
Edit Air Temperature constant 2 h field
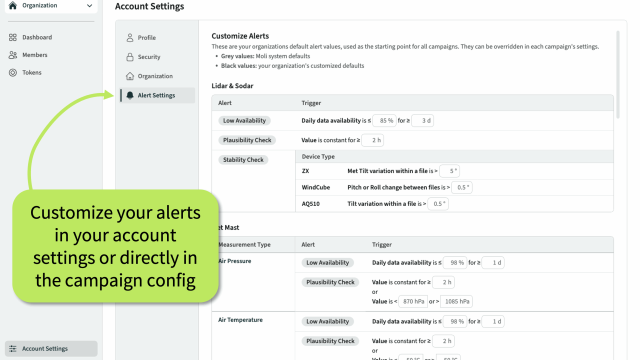tap(443, 341)
